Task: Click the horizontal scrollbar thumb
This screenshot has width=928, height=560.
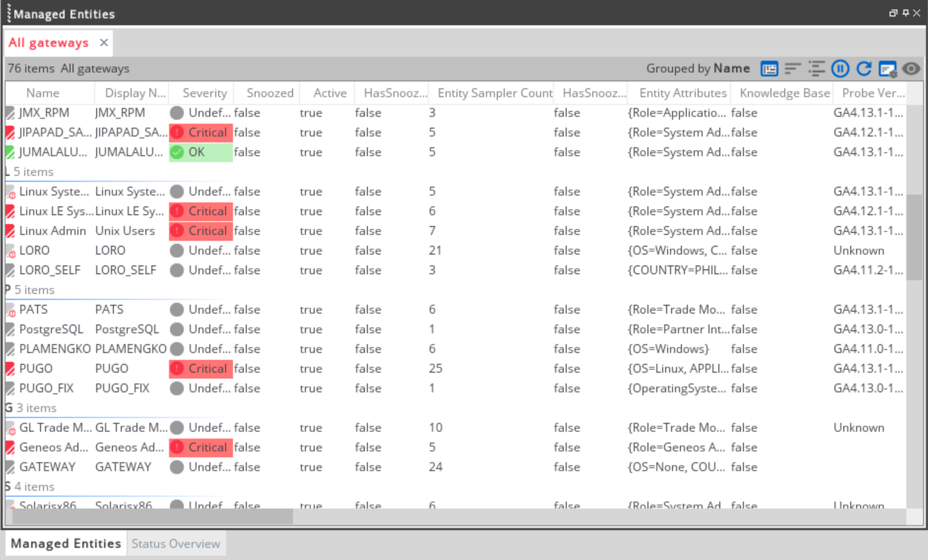Action: click(x=152, y=517)
